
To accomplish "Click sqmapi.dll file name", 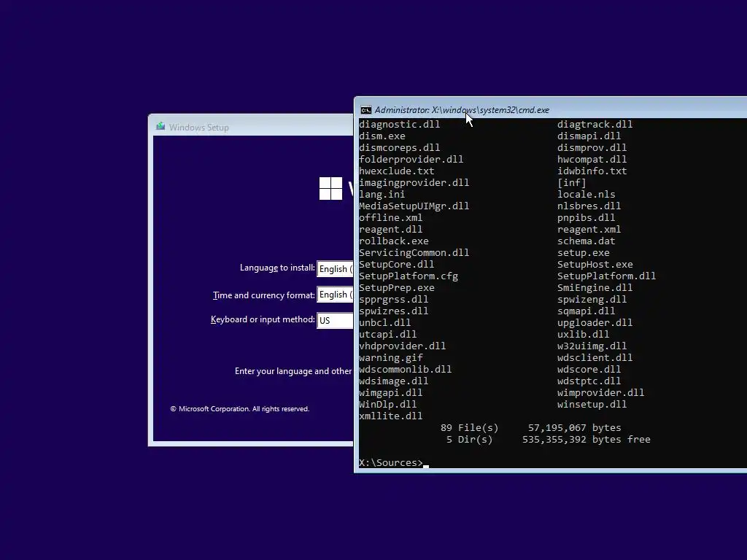I will [586, 311].
